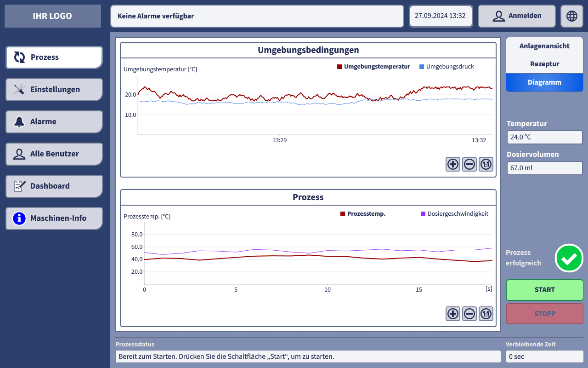Switch to the Rezeptur tab

click(x=544, y=64)
